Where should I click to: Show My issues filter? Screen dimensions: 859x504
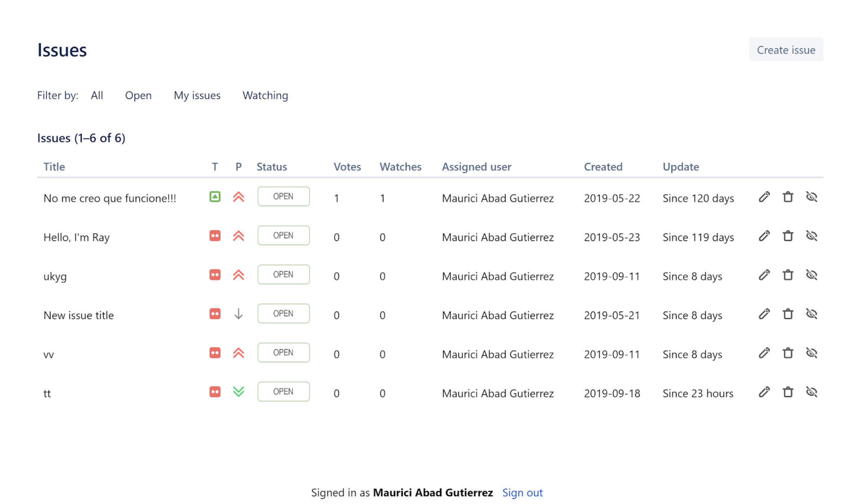point(197,96)
